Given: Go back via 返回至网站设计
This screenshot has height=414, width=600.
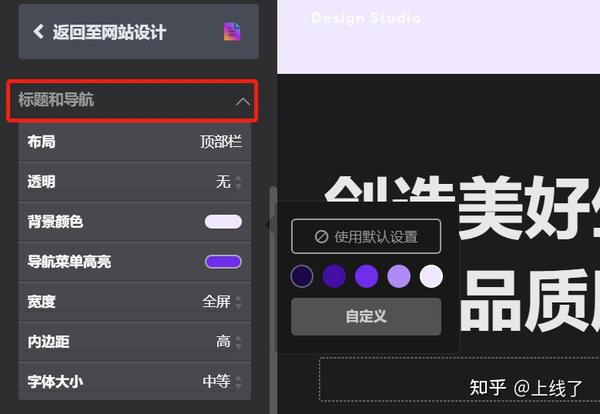Looking at the screenshot, I should coord(139,32).
